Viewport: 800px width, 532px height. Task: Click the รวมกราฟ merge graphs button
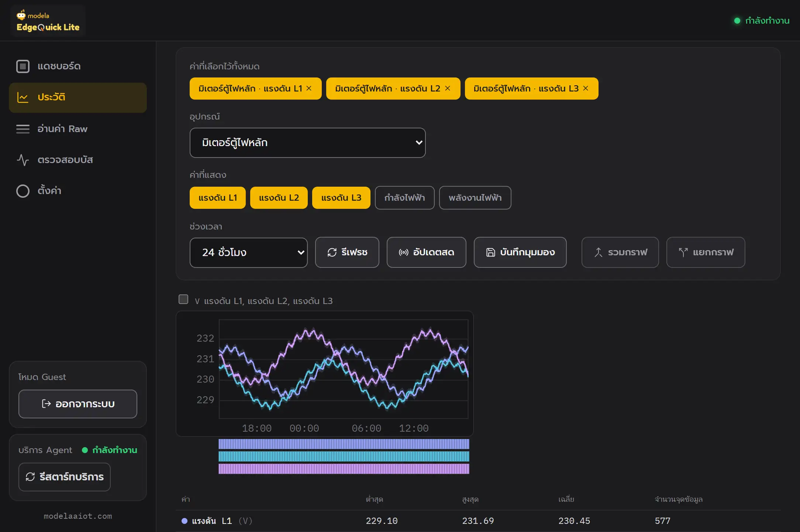(620, 252)
